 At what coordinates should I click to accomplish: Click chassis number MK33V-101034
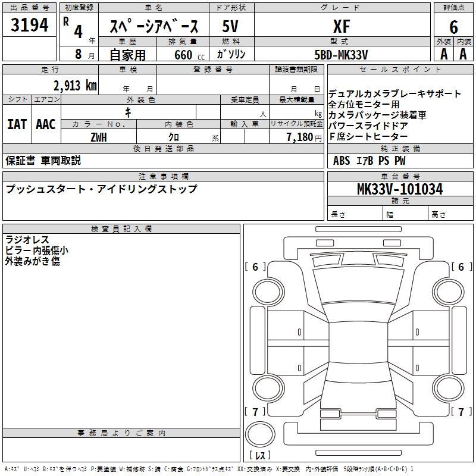click(400, 189)
